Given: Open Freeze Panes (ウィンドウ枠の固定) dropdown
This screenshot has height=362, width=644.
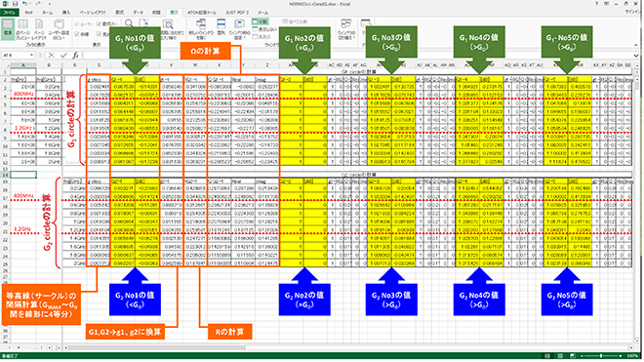Looking at the screenshot, I should pos(239,28).
